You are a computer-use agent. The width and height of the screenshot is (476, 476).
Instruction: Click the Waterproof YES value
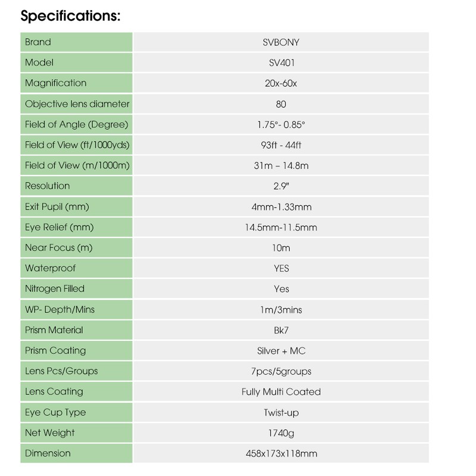point(281,268)
